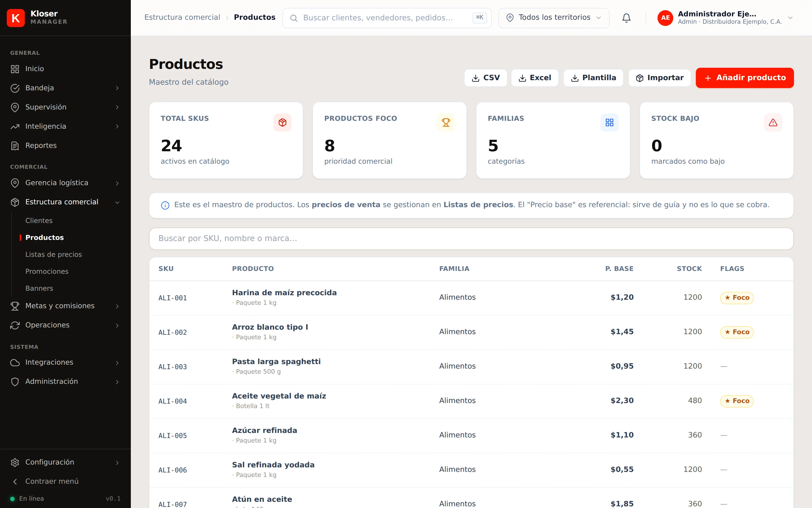
Task: Expand the Gerencia logística chevron
Action: point(117,183)
